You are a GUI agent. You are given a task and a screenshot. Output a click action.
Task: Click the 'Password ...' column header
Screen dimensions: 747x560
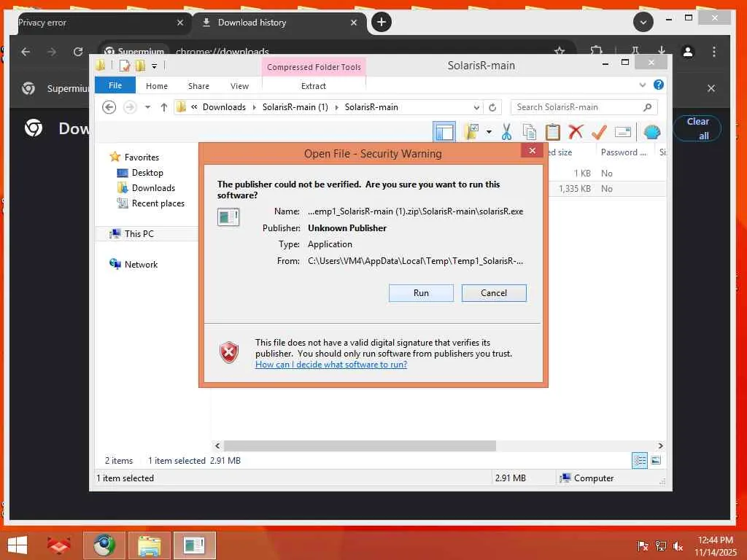[623, 152]
